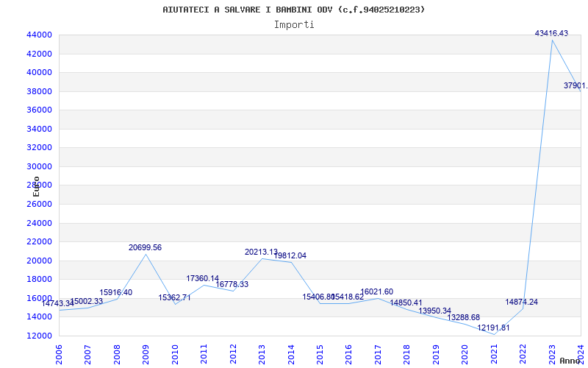Click the 2019 year axis label
Viewport: 588px width, 368px height.
pyautogui.click(x=436, y=355)
